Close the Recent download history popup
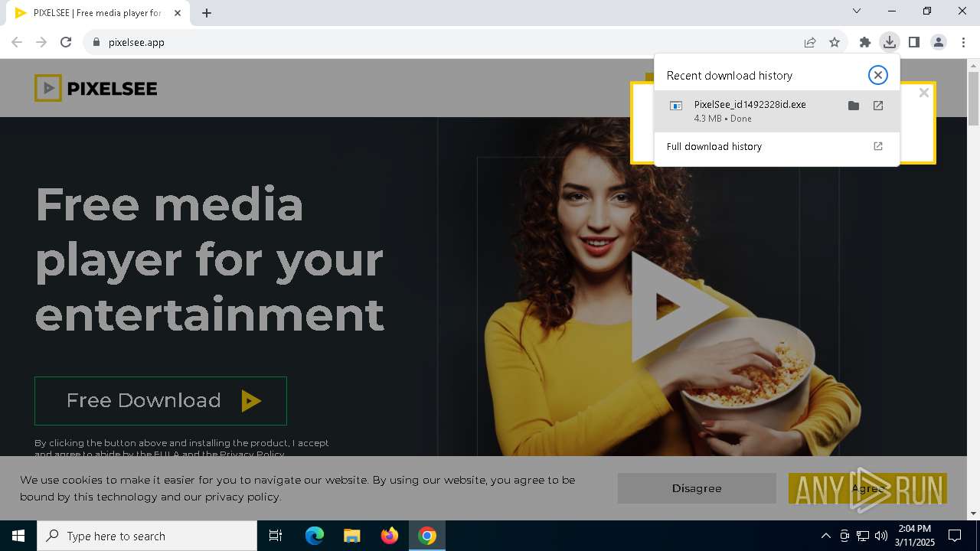 pos(878,75)
